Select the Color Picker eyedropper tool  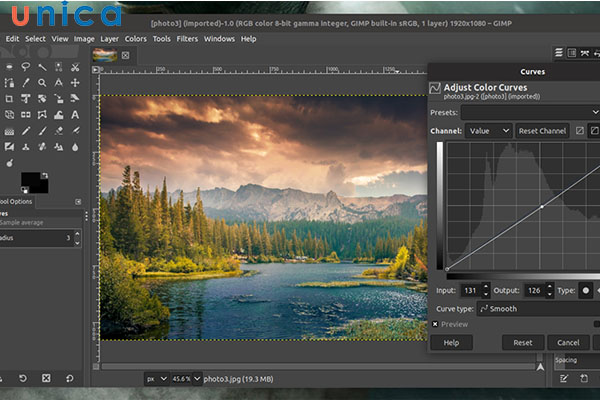click(x=26, y=83)
